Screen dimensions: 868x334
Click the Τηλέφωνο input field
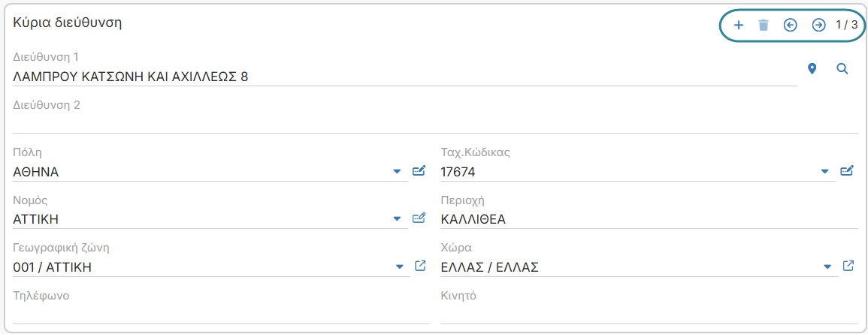[221, 314]
